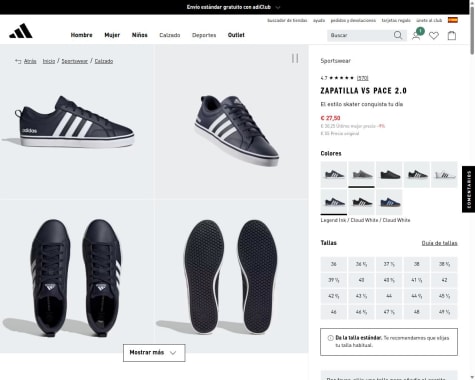Click buscador de tiendas link

point(287,20)
